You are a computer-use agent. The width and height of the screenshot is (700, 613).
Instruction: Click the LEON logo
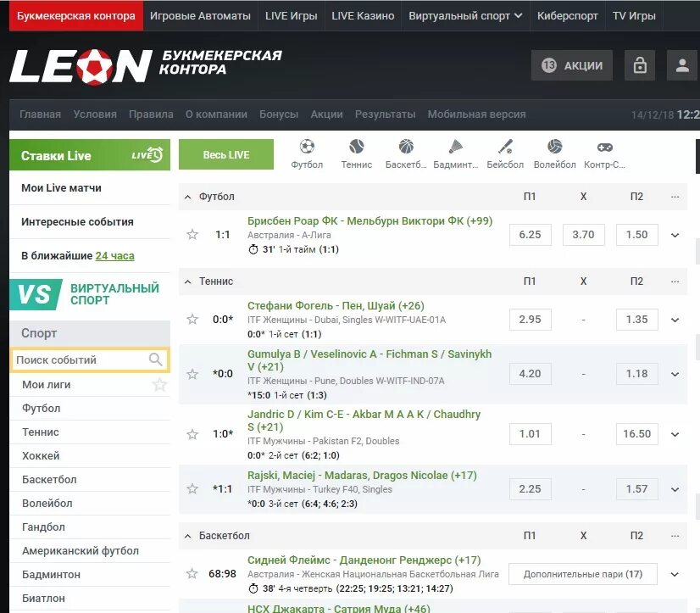[x=81, y=67]
